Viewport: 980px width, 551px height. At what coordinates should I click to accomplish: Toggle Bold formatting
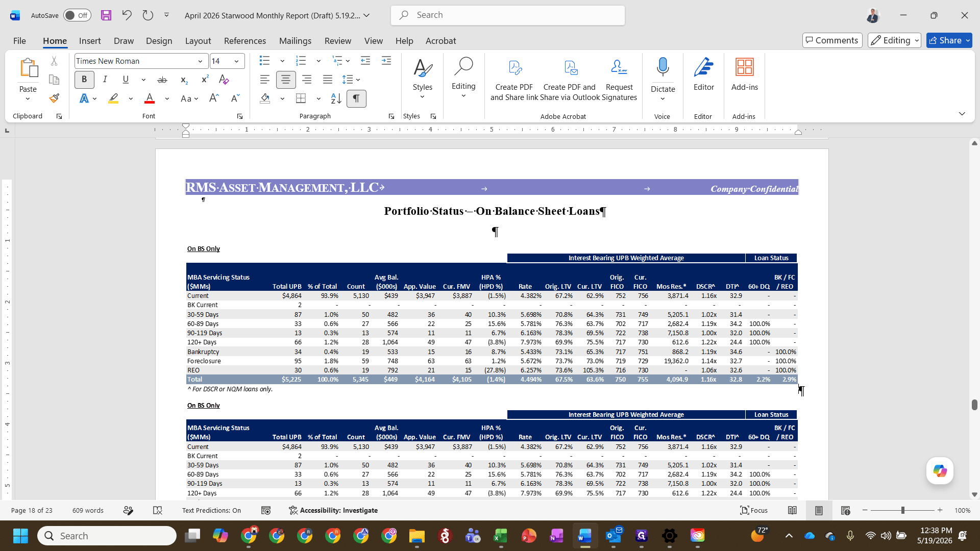point(84,80)
